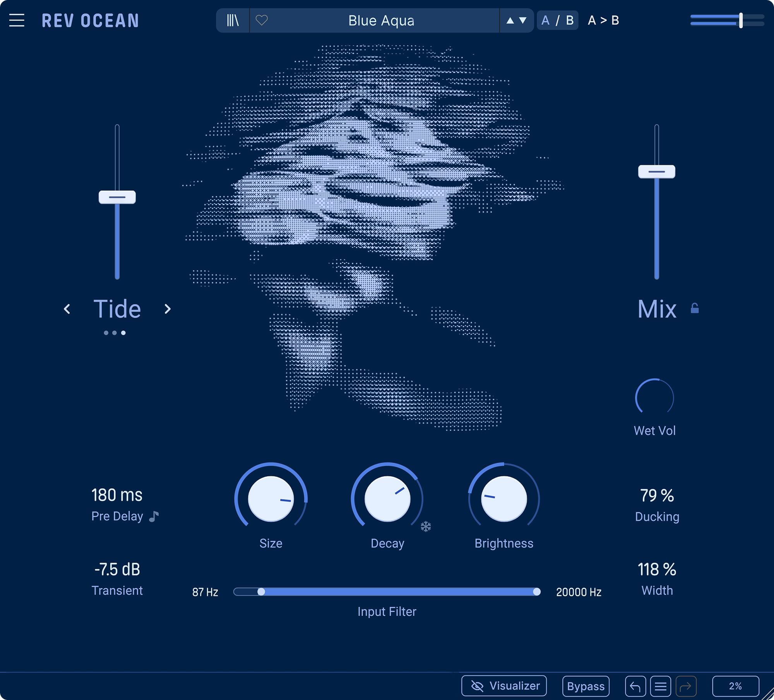The image size is (774, 700).
Task: Click the 180 ms Pre Delay value
Action: 117,495
